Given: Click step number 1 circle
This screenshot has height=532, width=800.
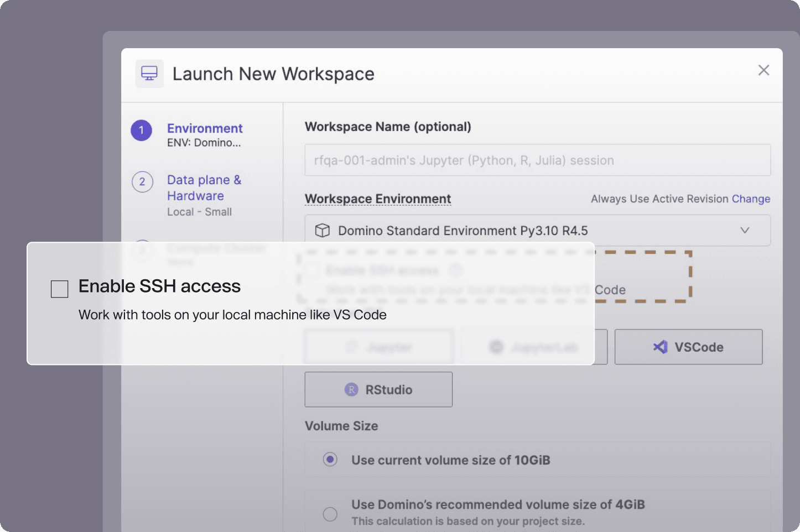Looking at the screenshot, I should click(141, 131).
